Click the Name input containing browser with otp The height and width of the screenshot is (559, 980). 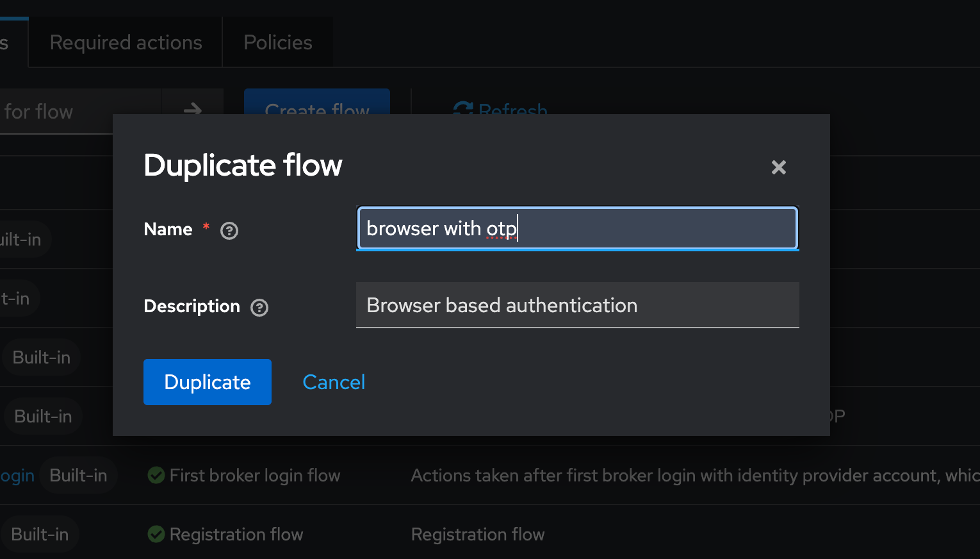(x=576, y=228)
